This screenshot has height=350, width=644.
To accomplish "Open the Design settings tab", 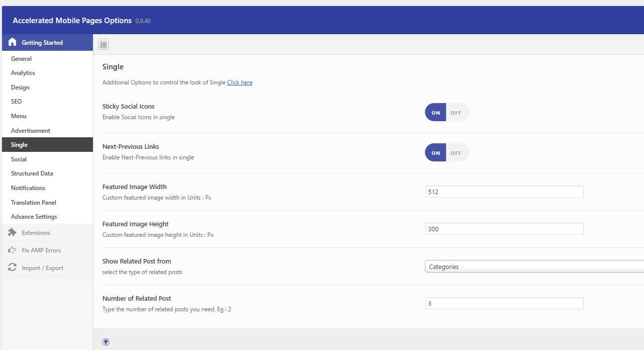I will click(47, 87).
